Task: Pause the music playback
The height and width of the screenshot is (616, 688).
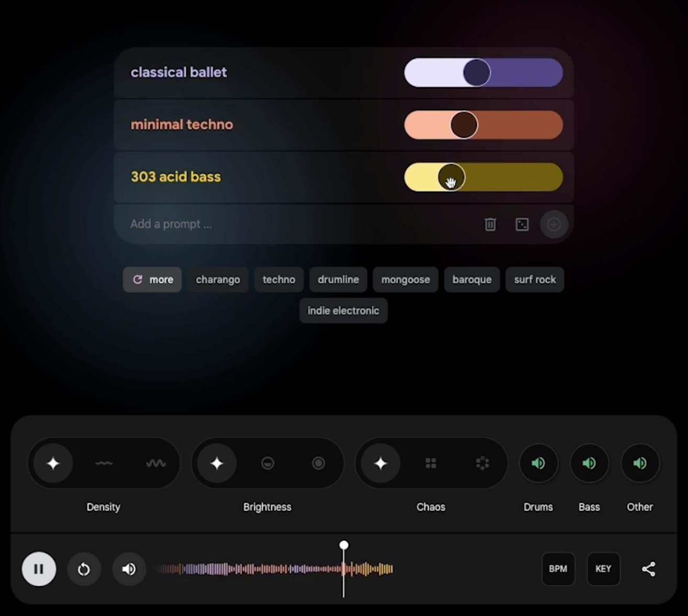Action: [39, 569]
